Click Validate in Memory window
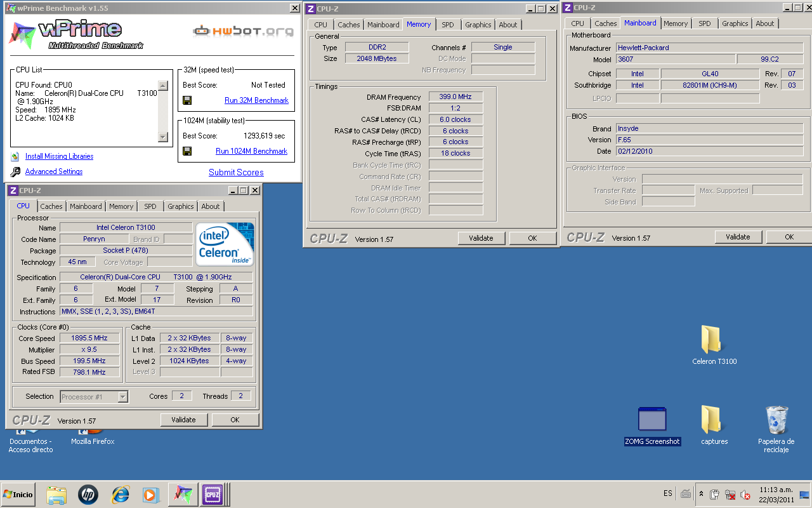 [x=481, y=238]
